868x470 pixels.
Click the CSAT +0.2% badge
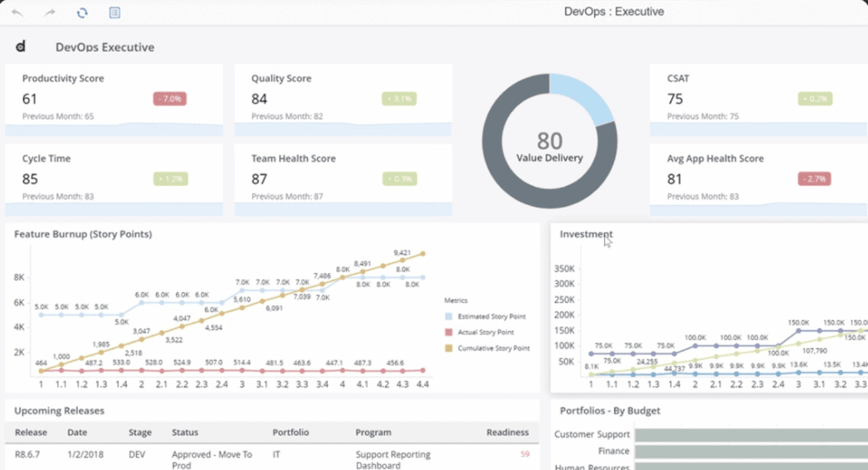pos(815,99)
